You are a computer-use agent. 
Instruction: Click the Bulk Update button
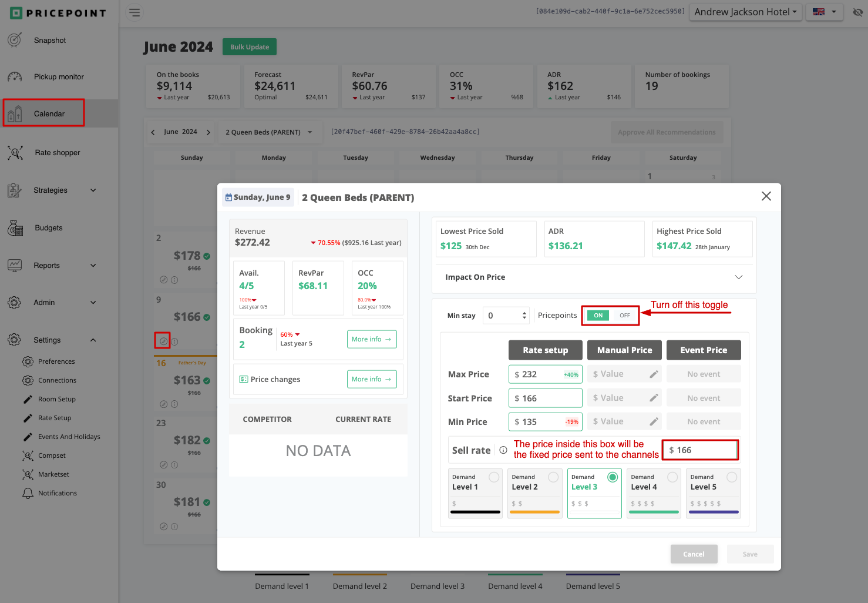coord(250,47)
